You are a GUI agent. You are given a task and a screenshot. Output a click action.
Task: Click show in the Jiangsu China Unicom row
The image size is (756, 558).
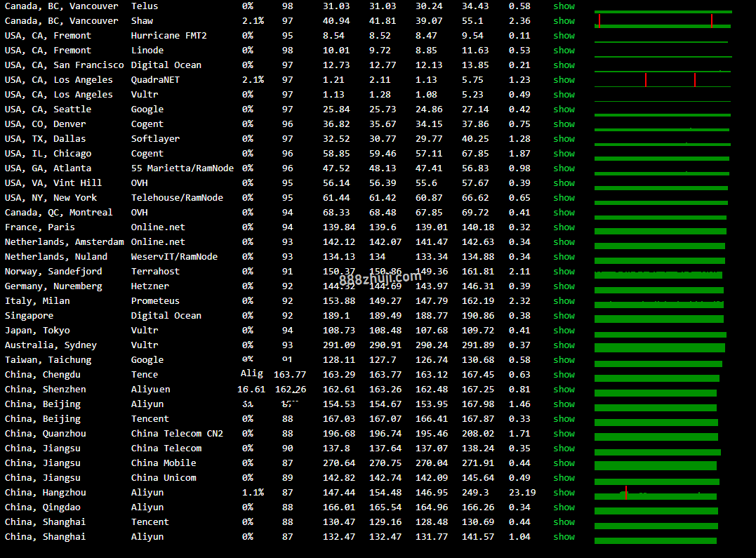(x=564, y=477)
